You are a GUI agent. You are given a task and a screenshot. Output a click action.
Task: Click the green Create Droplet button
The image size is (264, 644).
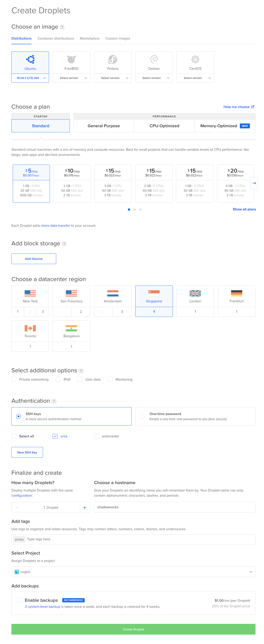(133, 629)
